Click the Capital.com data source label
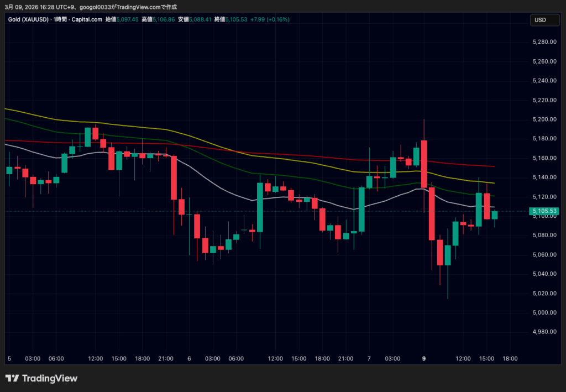 pos(87,19)
